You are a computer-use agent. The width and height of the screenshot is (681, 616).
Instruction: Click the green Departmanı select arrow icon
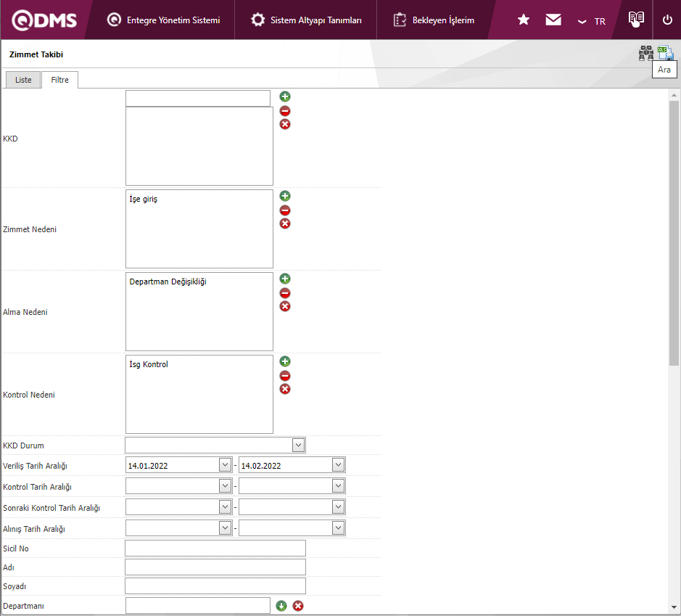point(281,606)
